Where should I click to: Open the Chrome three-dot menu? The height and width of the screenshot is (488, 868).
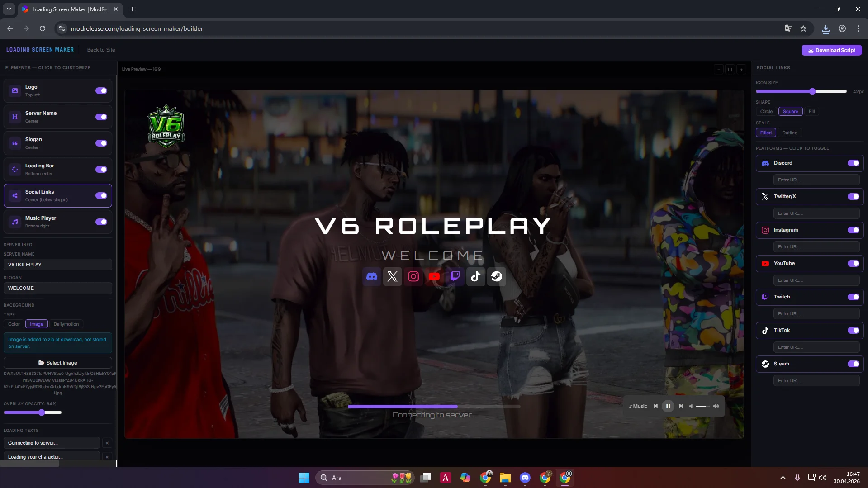click(x=858, y=28)
